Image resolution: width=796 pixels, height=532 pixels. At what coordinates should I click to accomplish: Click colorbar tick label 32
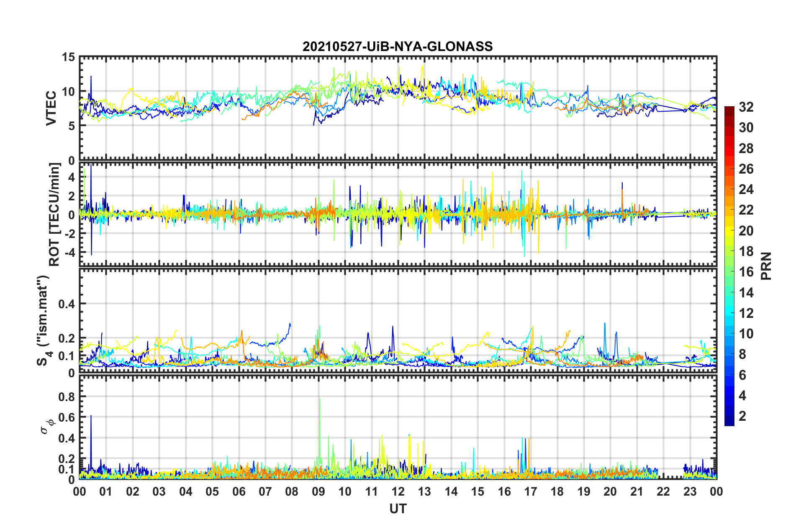[746, 107]
